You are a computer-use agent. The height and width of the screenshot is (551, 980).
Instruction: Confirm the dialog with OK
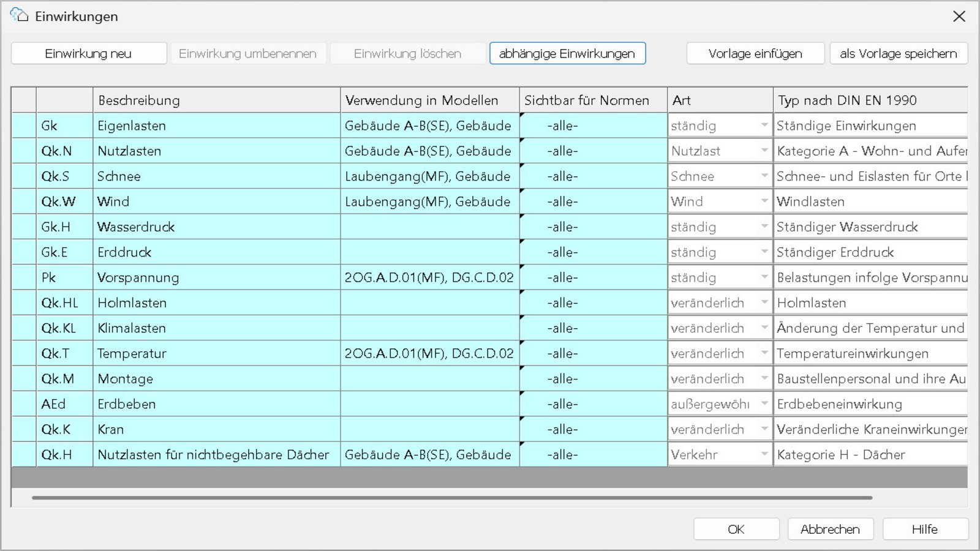click(736, 530)
